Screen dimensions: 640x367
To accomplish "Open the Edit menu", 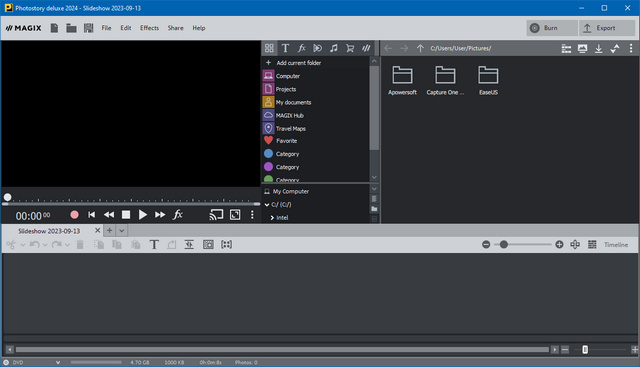I will [126, 28].
